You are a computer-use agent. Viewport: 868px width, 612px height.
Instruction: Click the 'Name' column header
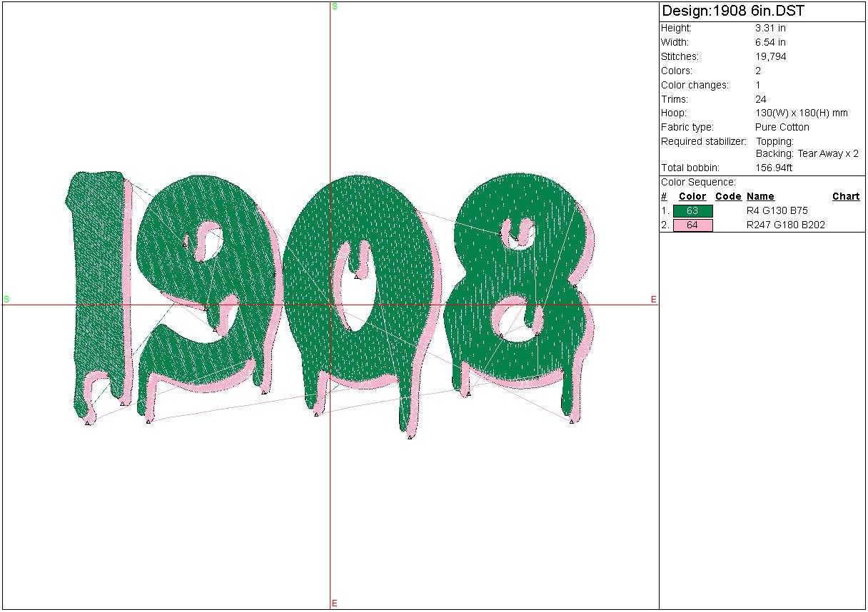pos(760,196)
